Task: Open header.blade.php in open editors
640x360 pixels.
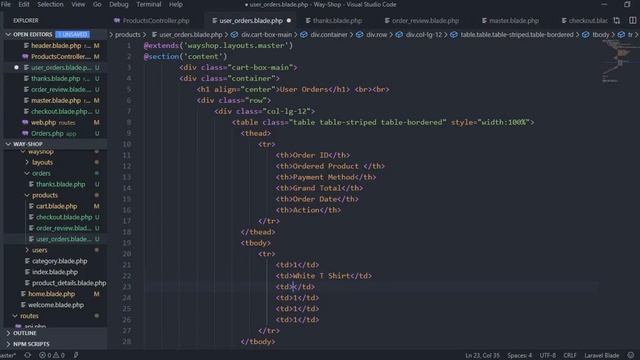Action: tap(56, 46)
